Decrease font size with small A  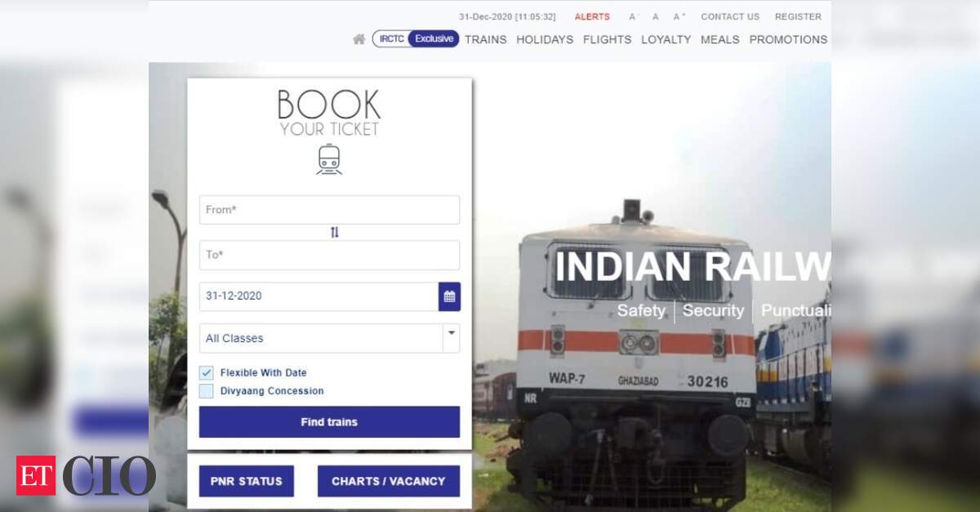click(633, 16)
